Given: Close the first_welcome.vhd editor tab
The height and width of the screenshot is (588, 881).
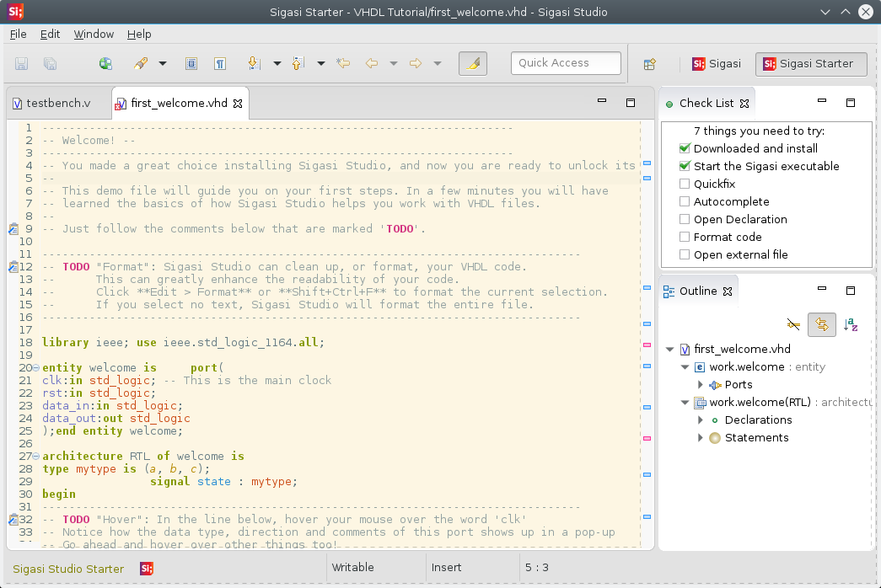Looking at the screenshot, I should coord(238,104).
